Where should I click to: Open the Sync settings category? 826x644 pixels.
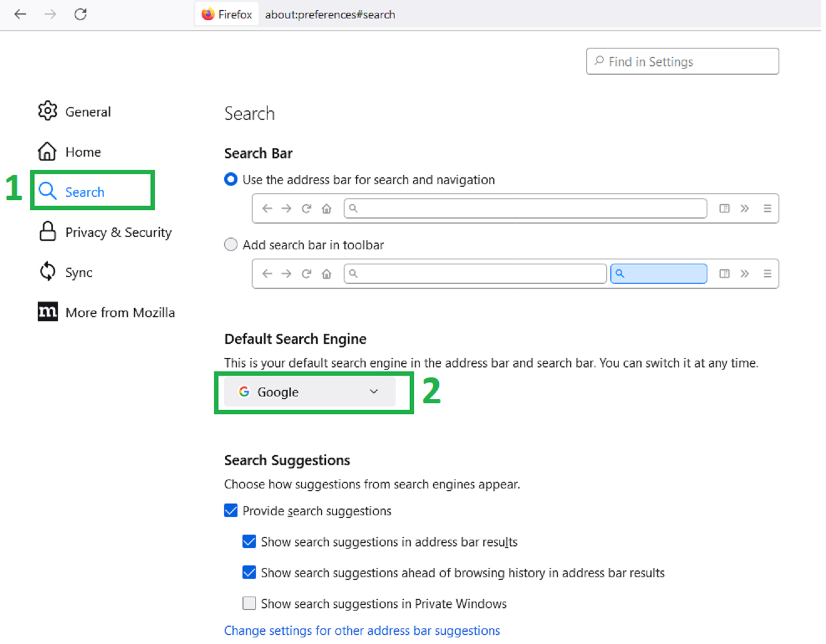pyautogui.click(x=65, y=272)
